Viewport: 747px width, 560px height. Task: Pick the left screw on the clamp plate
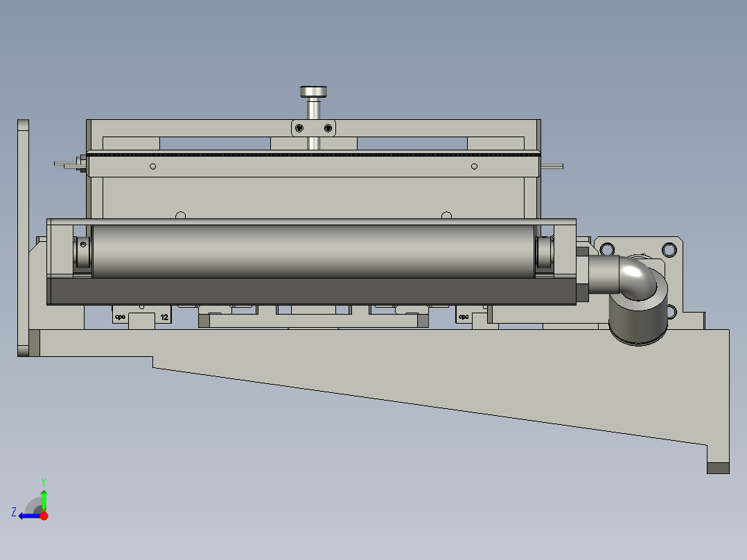click(299, 128)
